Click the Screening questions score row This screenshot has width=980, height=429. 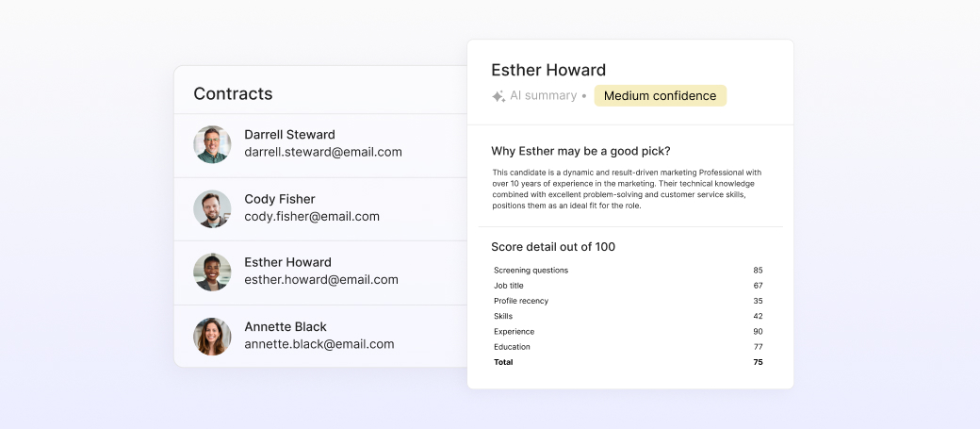[x=629, y=271]
